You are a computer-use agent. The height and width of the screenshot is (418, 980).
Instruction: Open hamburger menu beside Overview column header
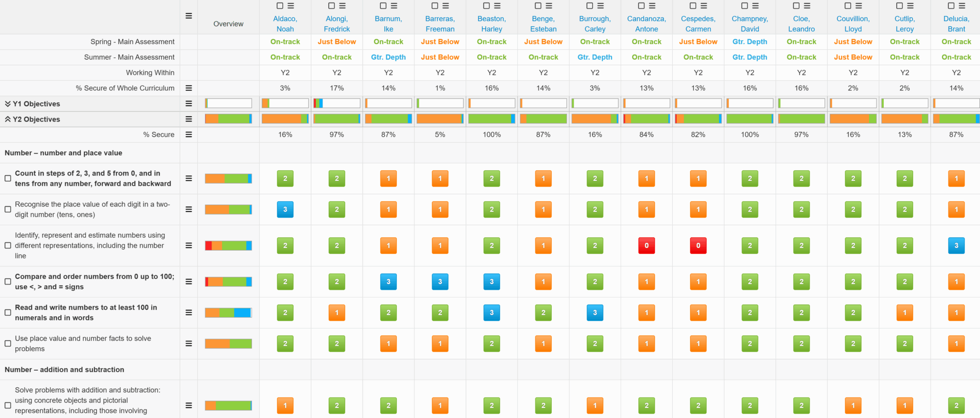pos(189,16)
